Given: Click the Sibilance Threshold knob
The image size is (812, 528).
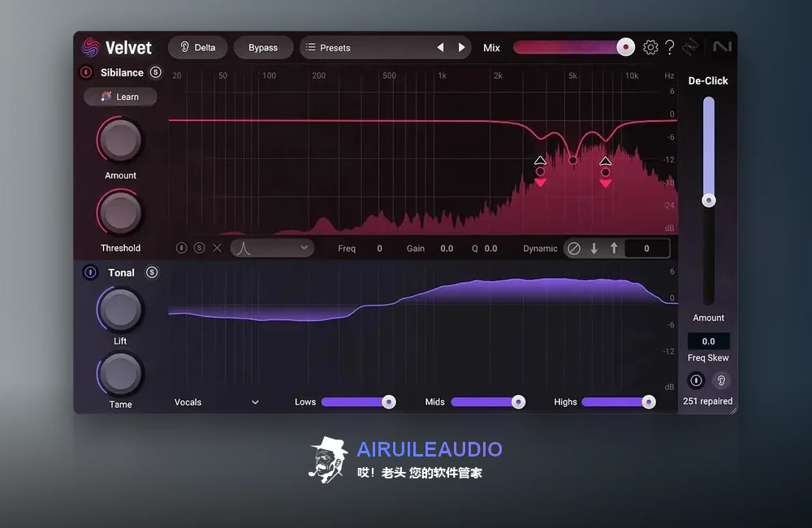Looking at the screenshot, I should [x=119, y=213].
